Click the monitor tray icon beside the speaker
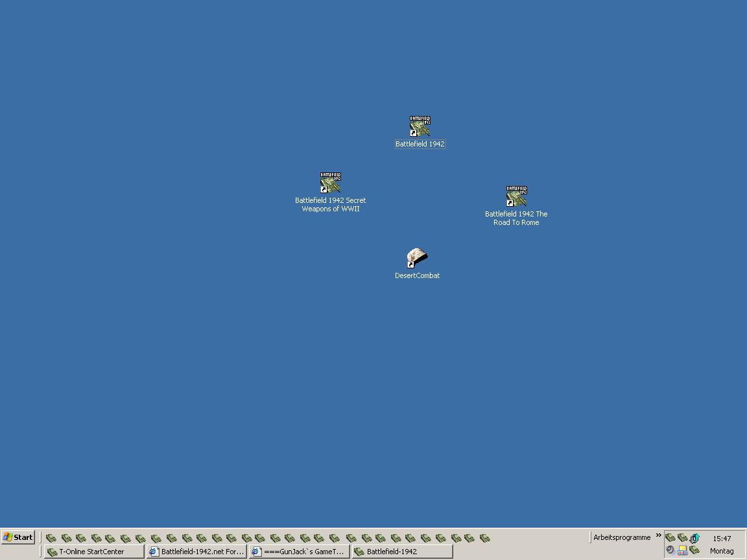The height and width of the screenshot is (560, 747). pos(682,550)
